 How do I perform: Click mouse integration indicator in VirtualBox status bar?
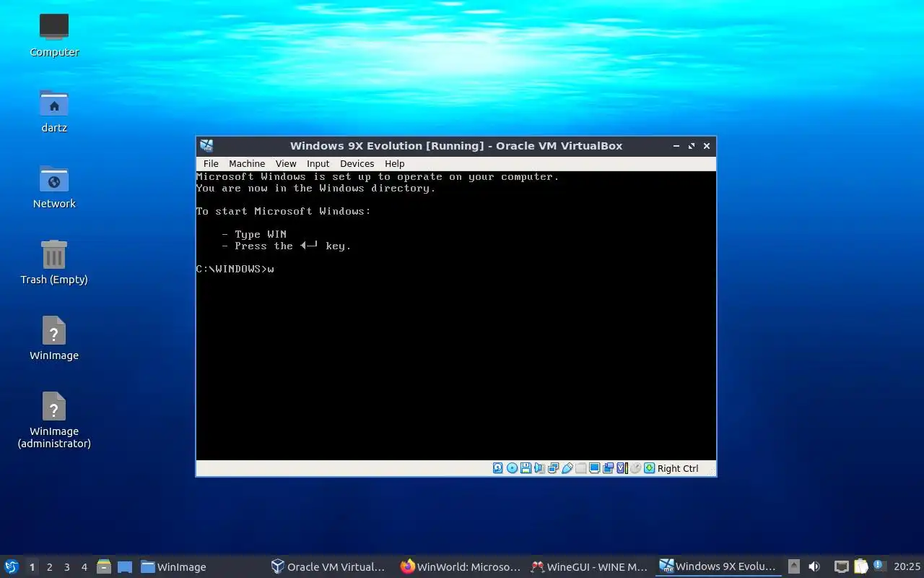point(635,468)
